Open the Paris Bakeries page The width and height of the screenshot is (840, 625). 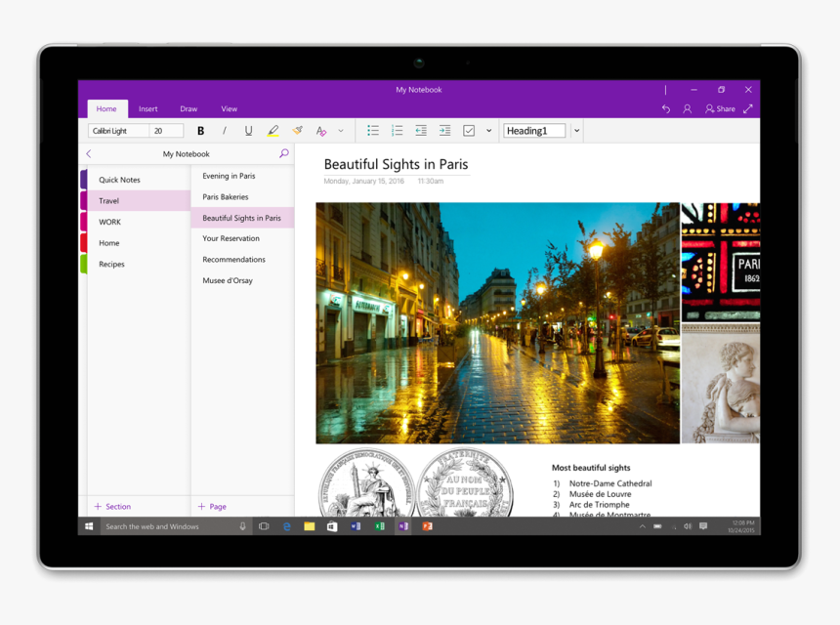click(x=225, y=196)
